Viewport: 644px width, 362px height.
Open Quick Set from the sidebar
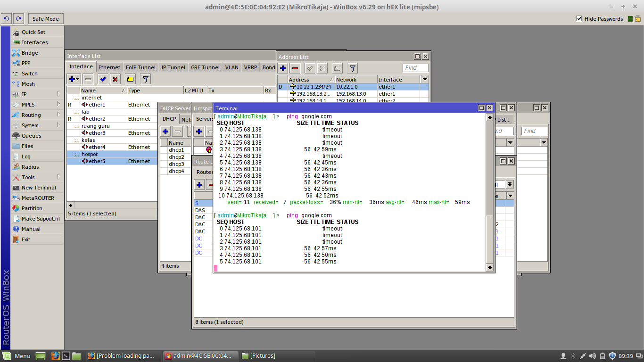coord(33,32)
